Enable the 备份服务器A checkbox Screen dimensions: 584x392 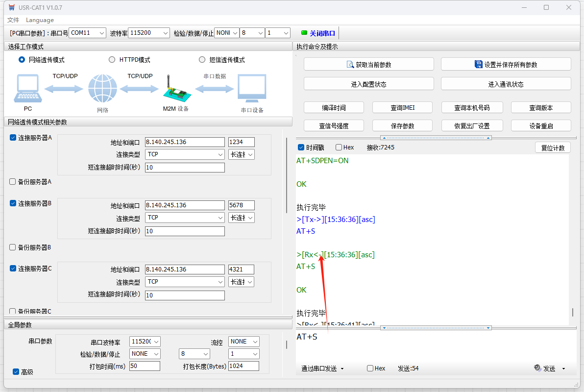[x=13, y=182]
